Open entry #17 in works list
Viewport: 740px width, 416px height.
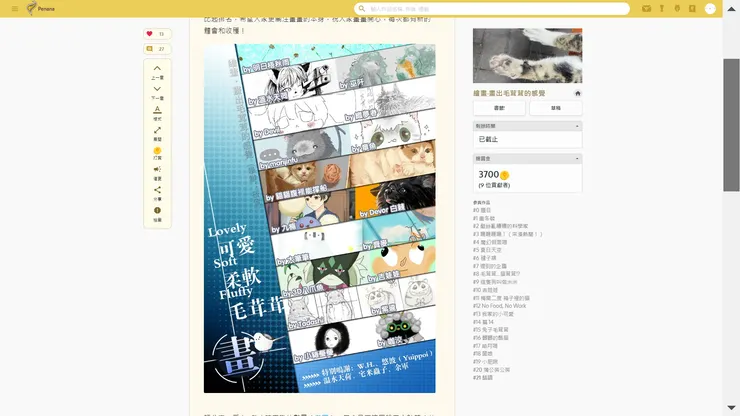485,346
